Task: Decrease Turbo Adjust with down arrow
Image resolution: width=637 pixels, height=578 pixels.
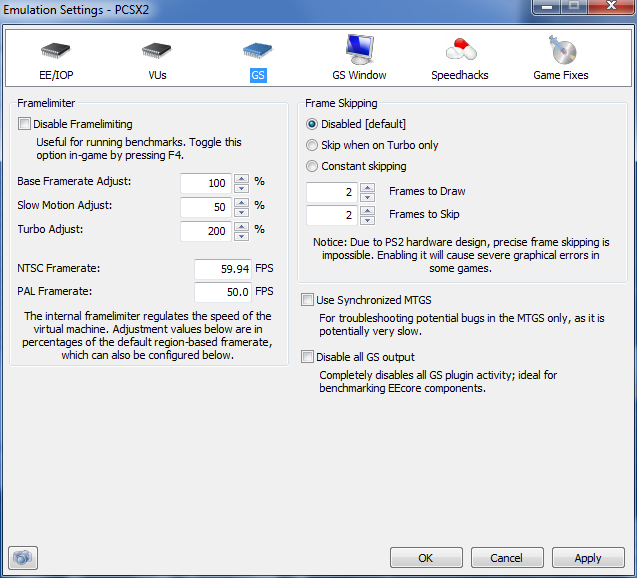Action: pos(242,236)
